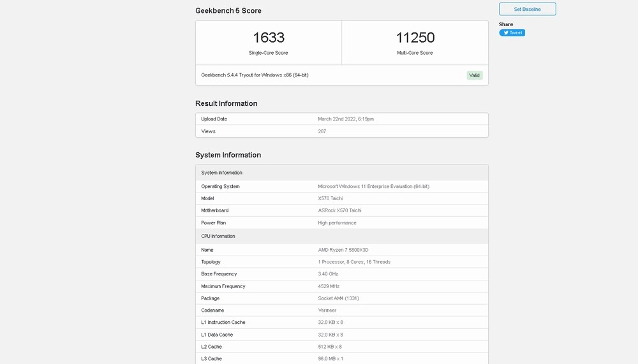Select codename Vermeer value
This screenshot has height=364, width=638.
(x=327, y=310)
